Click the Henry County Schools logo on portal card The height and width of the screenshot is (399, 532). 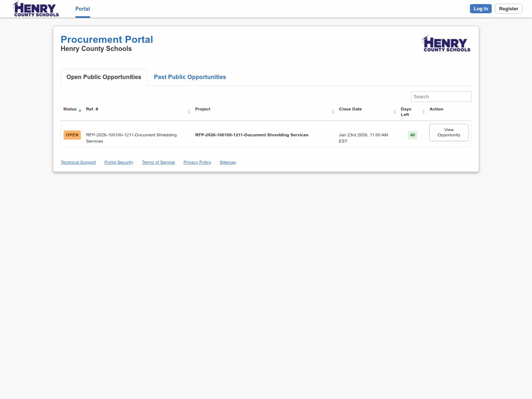(446, 43)
